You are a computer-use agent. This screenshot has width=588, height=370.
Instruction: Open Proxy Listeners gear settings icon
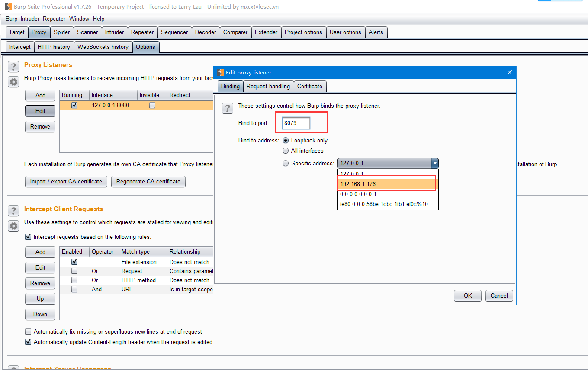13,82
